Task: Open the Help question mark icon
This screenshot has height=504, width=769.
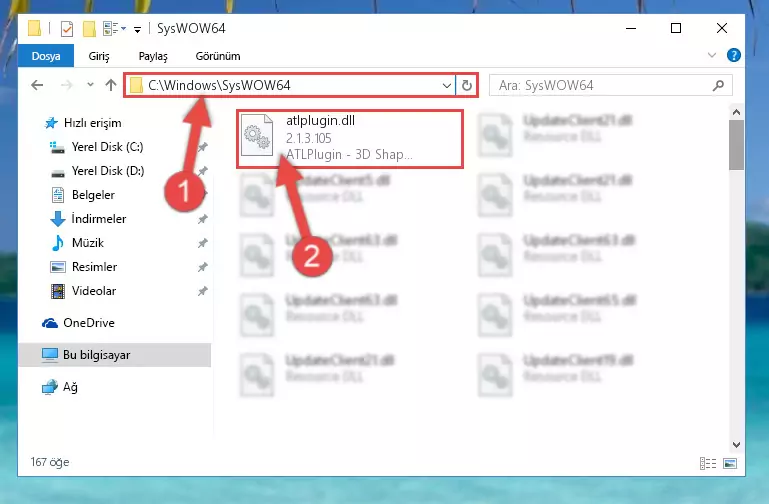Action: pyautogui.click(x=734, y=55)
